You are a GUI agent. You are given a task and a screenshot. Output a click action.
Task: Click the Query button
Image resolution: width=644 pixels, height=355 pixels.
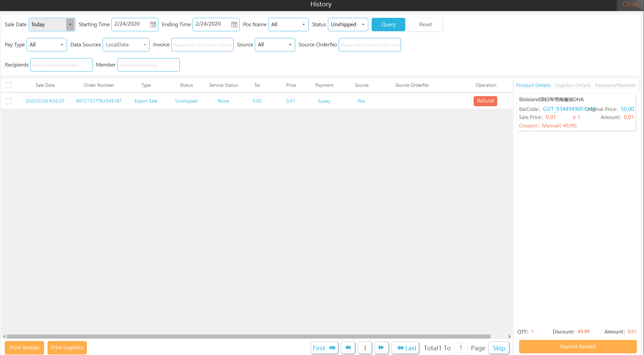[x=388, y=25]
